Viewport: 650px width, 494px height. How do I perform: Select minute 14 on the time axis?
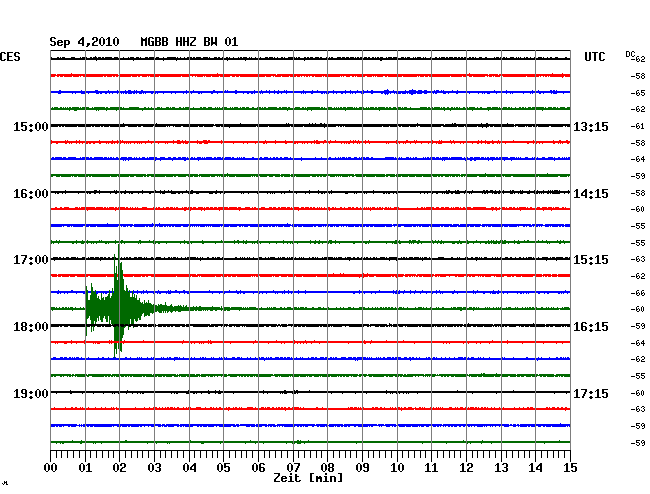click(x=535, y=468)
